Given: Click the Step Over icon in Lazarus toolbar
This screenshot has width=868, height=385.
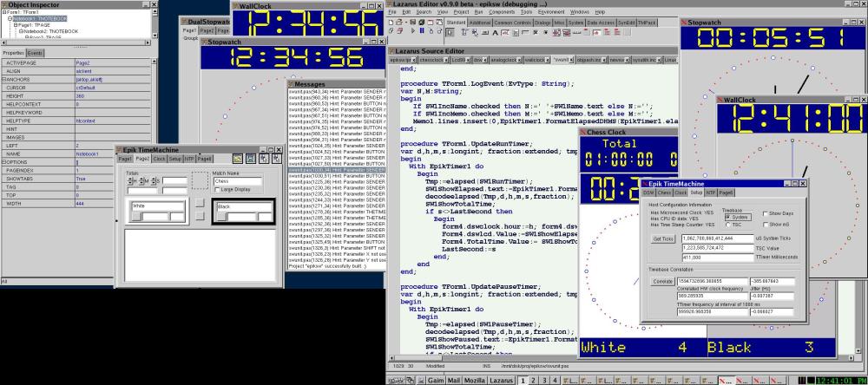Looking at the screenshot, I should (439, 31).
